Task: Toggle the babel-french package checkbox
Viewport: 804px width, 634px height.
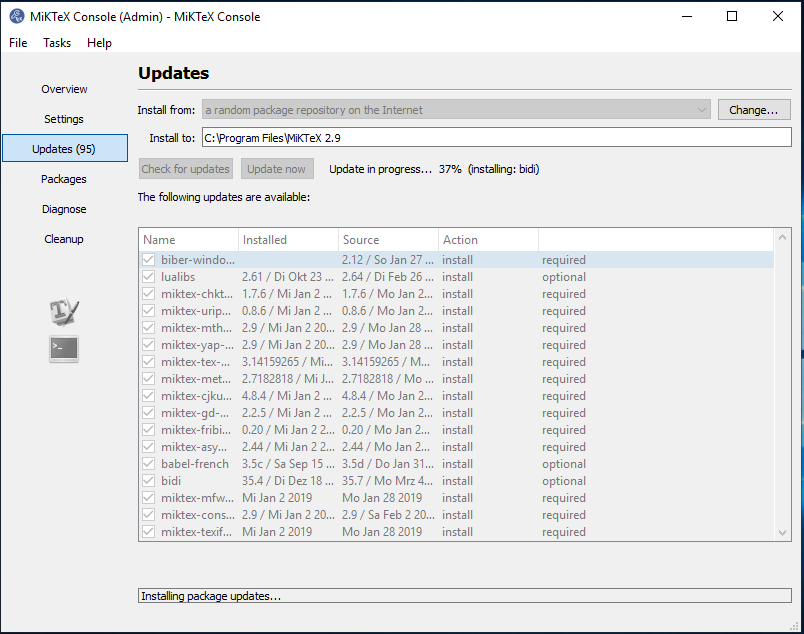Action: click(x=148, y=464)
